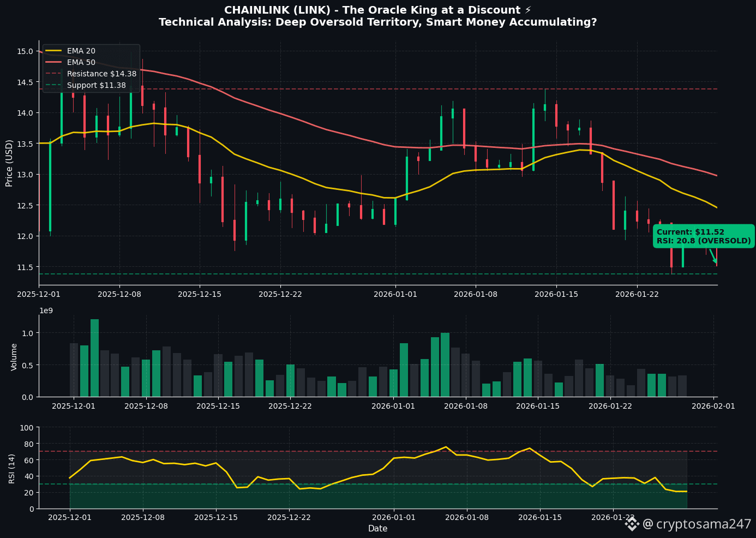Click the Price (USD) axis label
This screenshot has width=756, height=538.
[9, 163]
